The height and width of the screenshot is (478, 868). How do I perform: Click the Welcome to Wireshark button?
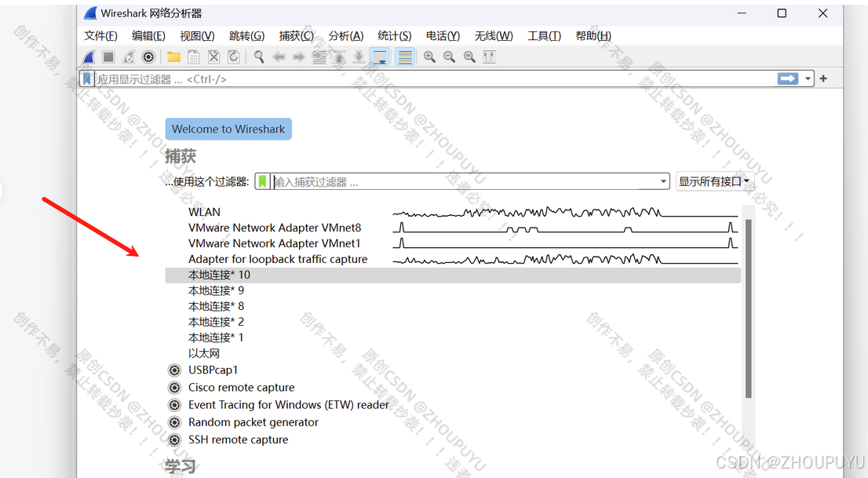228,129
